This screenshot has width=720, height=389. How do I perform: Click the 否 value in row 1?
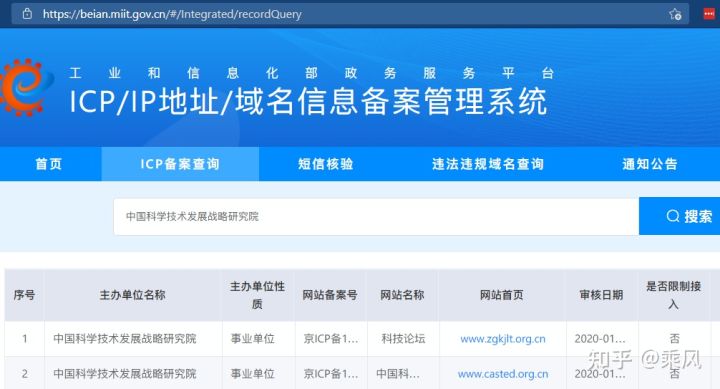click(675, 339)
